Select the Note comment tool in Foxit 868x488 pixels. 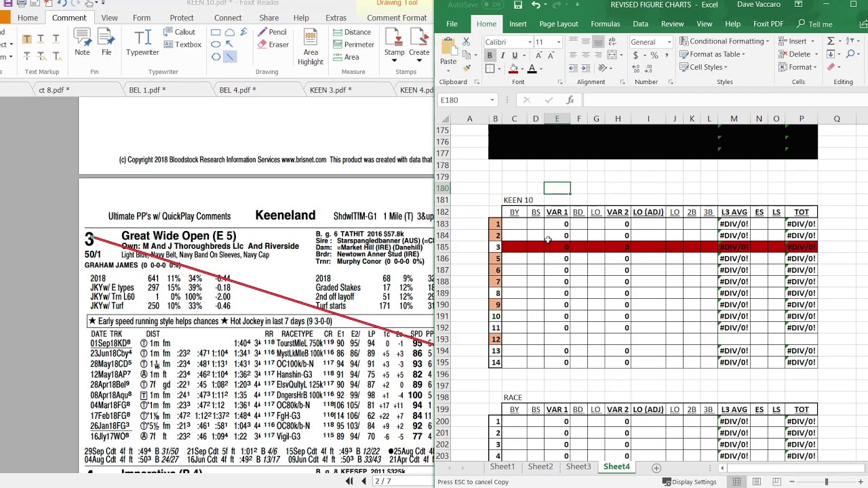pyautogui.click(x=82, y=42)
